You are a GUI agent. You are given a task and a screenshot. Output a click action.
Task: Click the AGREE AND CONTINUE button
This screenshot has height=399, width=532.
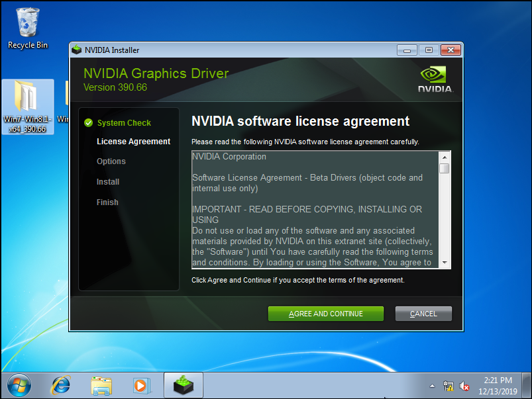(x=326, y=314)
